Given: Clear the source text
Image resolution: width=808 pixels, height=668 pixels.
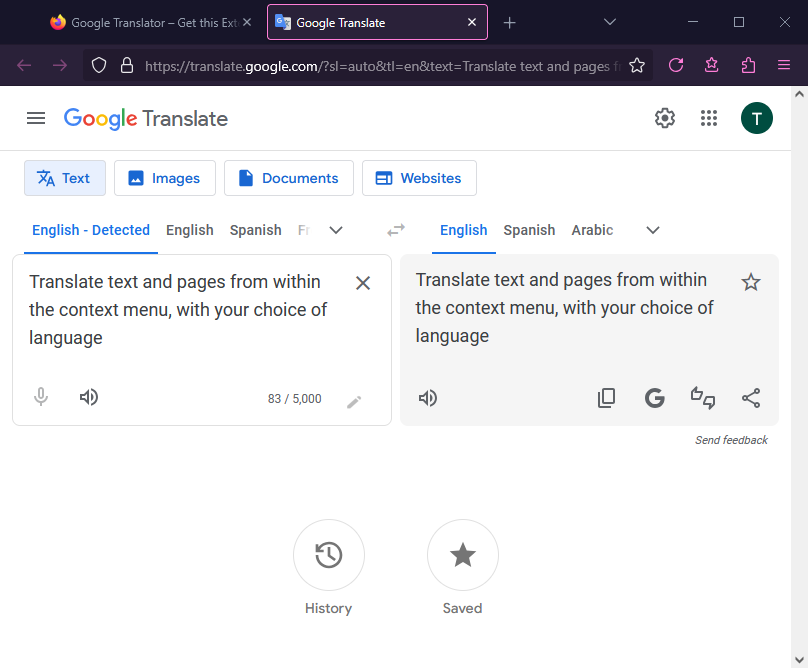Looking at the screenshot, I should click(363, 283).
